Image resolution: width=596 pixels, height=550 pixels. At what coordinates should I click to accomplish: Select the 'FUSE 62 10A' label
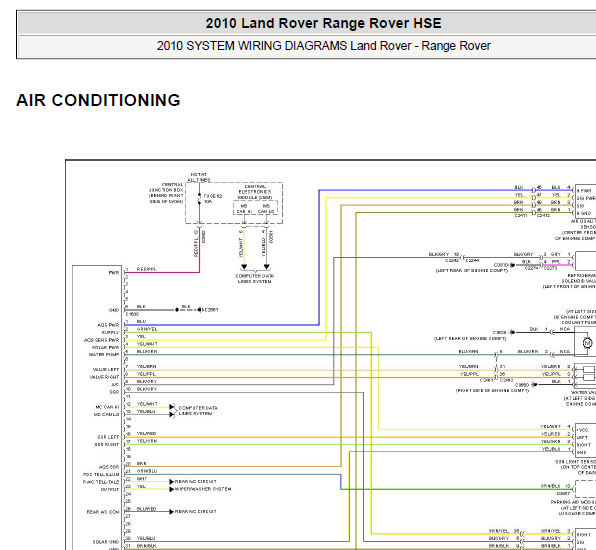[213, 199]
